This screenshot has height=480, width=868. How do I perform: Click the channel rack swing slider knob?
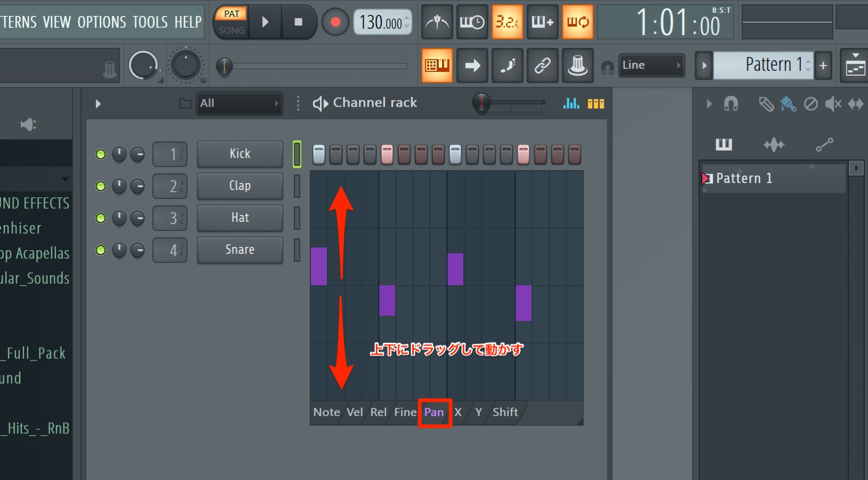click(x=481, y=102)
